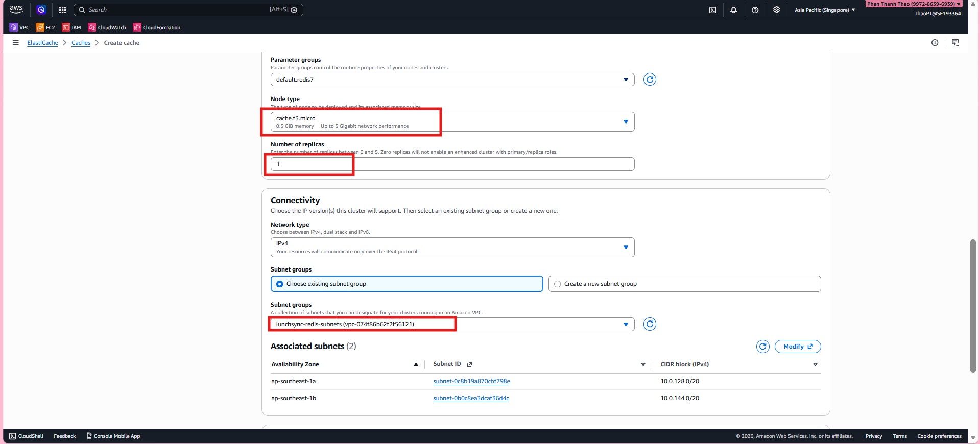This screenshot has height=444, width=980.
Task: Click the 10.0.128.0/20 CIDR cell
Action: 680,381
